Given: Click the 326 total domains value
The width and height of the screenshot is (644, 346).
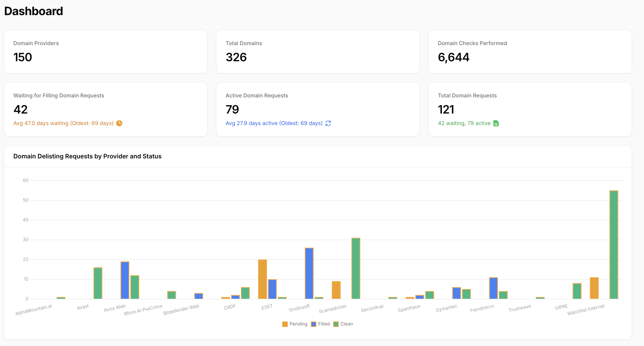Looking at the screenshot, I should click(236, 57).
